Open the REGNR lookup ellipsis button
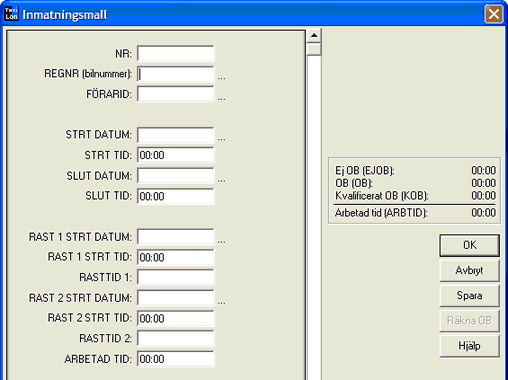 tap(221, 78)
